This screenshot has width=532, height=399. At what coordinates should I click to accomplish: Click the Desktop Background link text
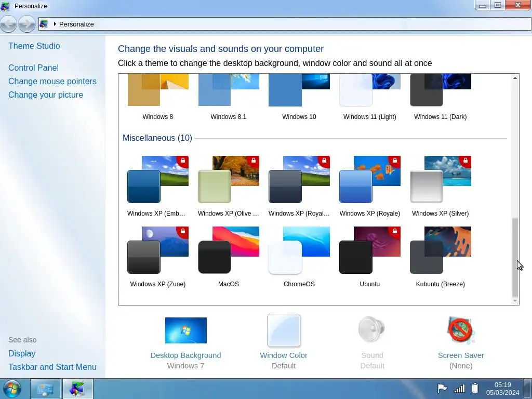point(185,355)
